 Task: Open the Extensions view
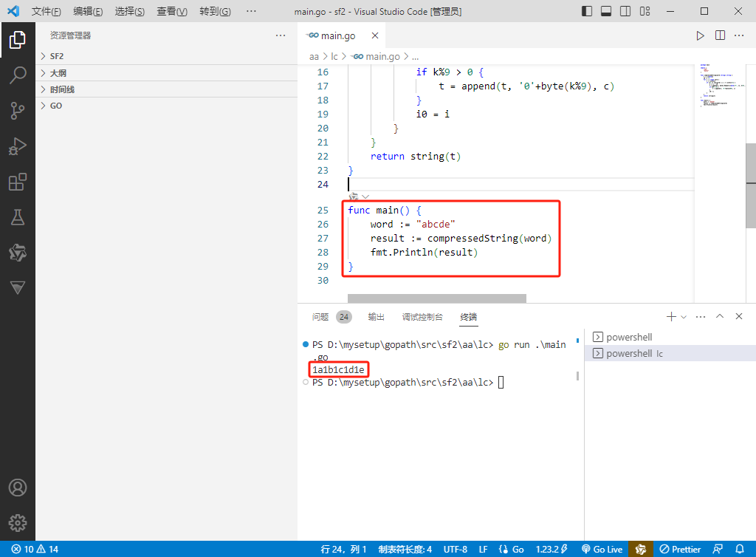coord(18,182)
